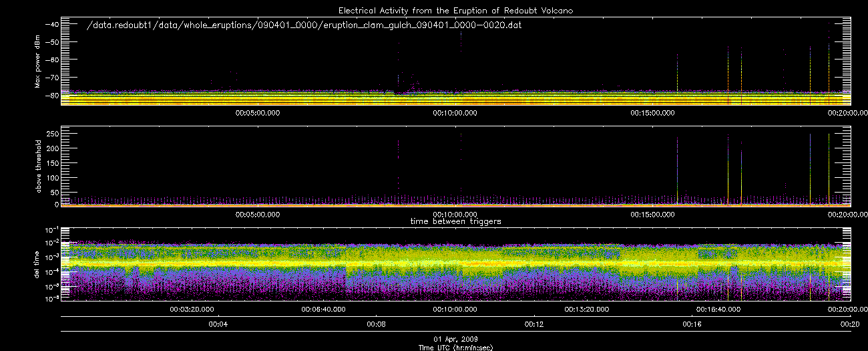The width and height of the screenshot is (868, 351).
Task: Click the 00:20 tick on the bottom time axis
Action: [849, 324]
